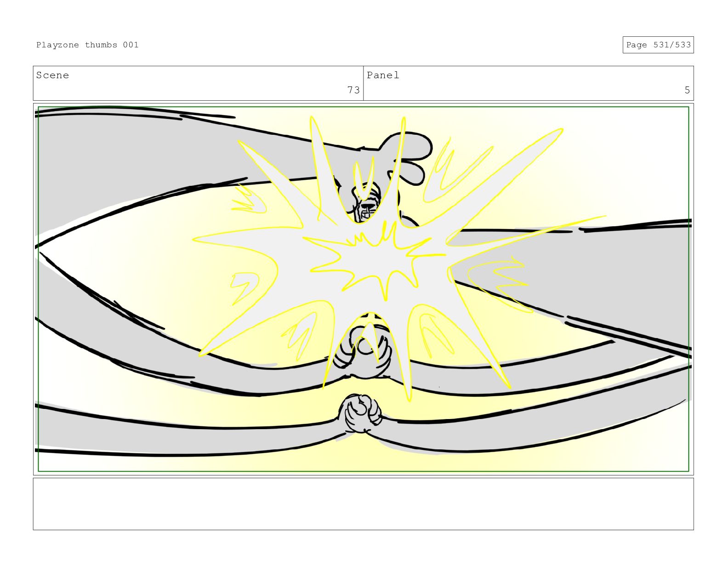Image resolution: width=728 pixels, height=563 pixels.
Task: Click the empty notes box below the drawing
Action: tap(363, 504)
